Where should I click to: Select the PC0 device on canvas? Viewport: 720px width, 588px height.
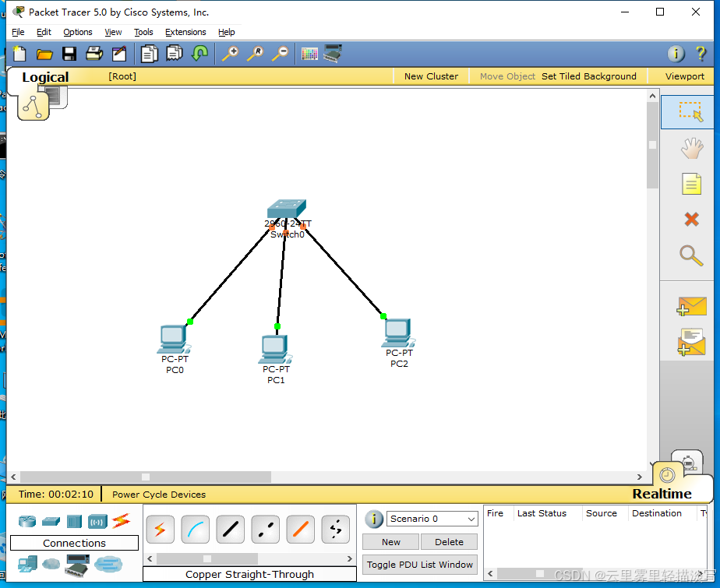(174, 339)
